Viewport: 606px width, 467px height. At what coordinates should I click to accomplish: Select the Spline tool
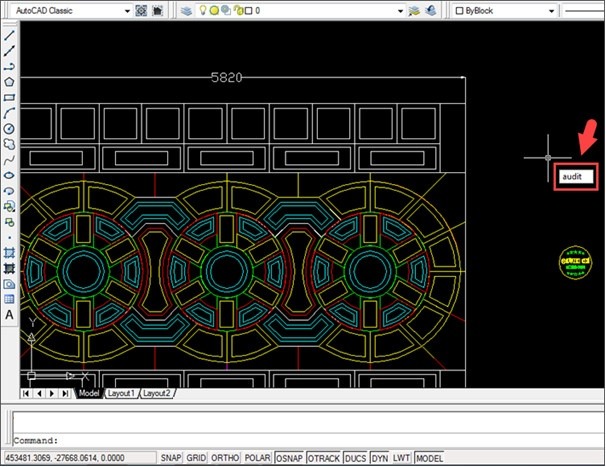(x=9, y=160)
